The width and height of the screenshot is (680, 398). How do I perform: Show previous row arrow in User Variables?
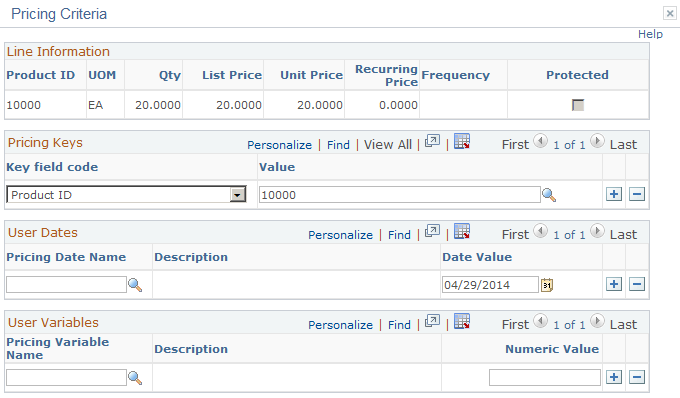540,321
